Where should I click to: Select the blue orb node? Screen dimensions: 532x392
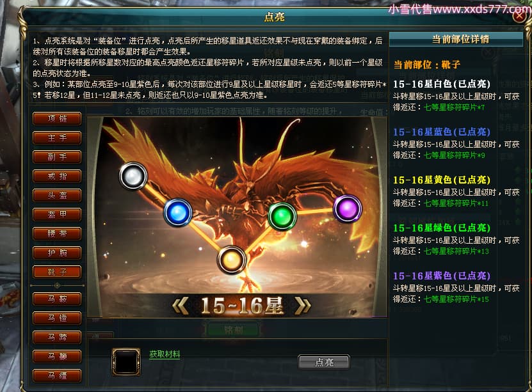point(178,212)
